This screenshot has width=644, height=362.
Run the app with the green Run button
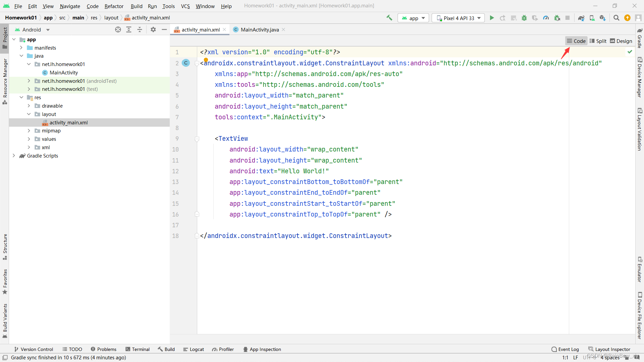coord(492,18)
